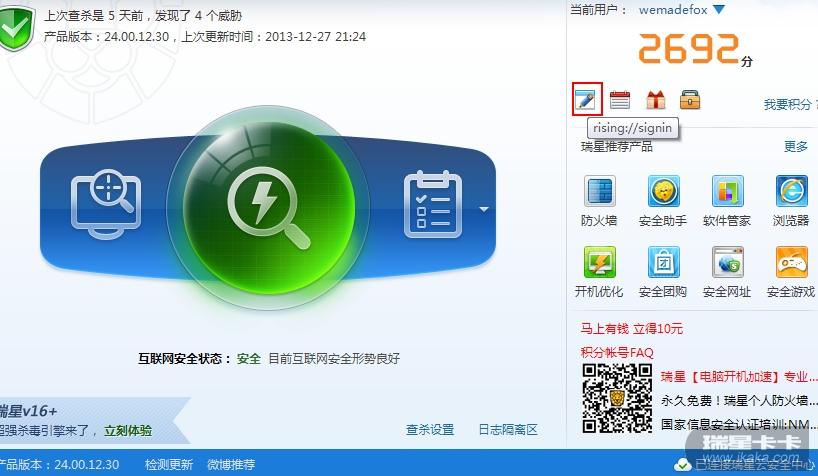Click 检测更新 check for updates
818x476 pixels.
[x=169, y=465]
